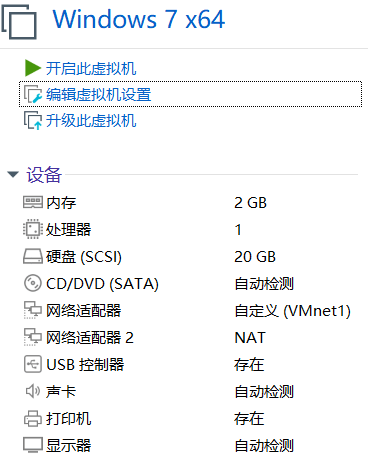
Task: Open 升级此虚拟机 link
Action: 91,120
